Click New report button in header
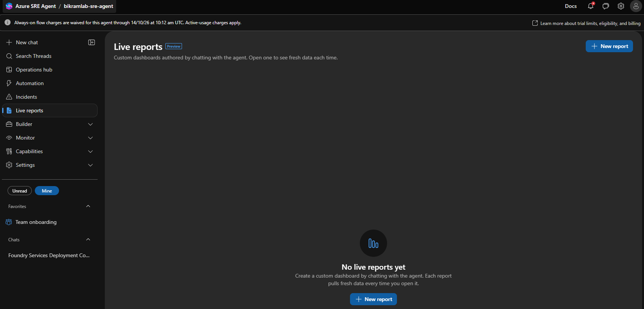644x309 pixels. (609, 46)
